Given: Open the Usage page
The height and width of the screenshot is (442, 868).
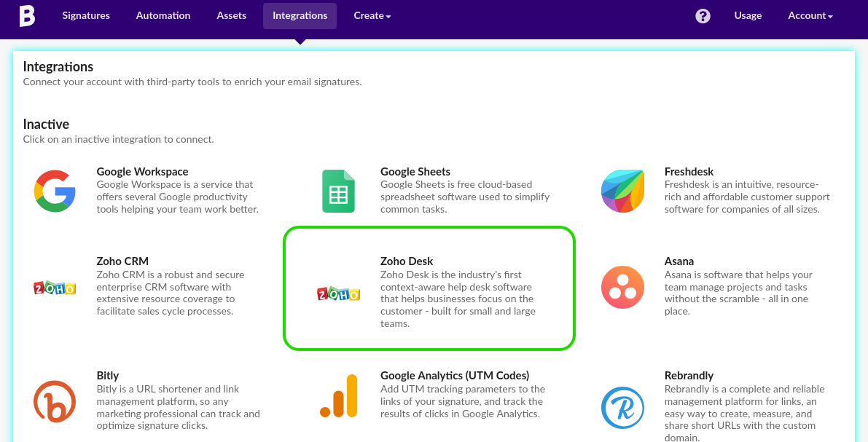Looking at the screenshot, I should point(748,15).
